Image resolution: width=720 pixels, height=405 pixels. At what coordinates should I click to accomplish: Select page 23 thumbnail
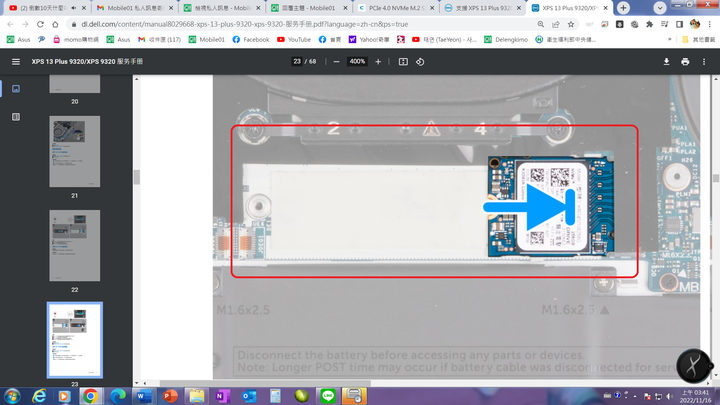[74, 340]
